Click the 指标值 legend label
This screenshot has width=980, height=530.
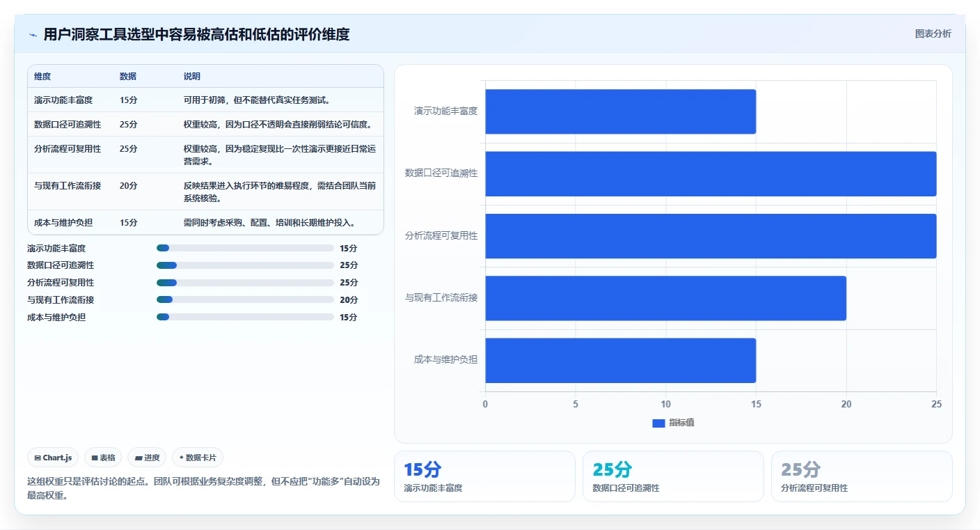coord(681,423)
